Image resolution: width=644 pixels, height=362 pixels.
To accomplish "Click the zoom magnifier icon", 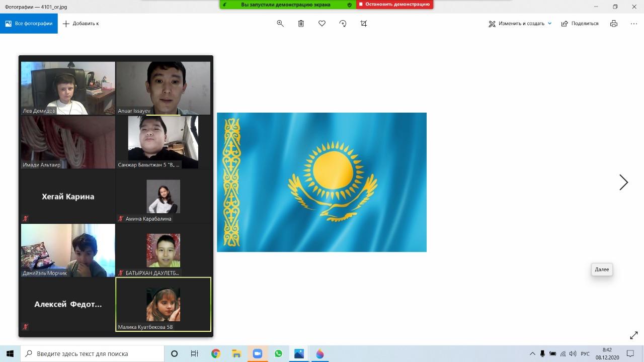I will [x=280, y=24].
